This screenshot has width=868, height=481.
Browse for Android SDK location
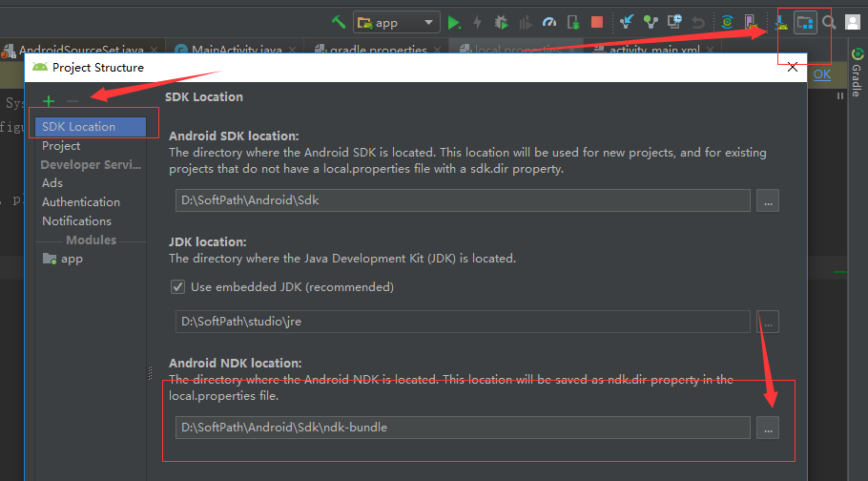768,200
